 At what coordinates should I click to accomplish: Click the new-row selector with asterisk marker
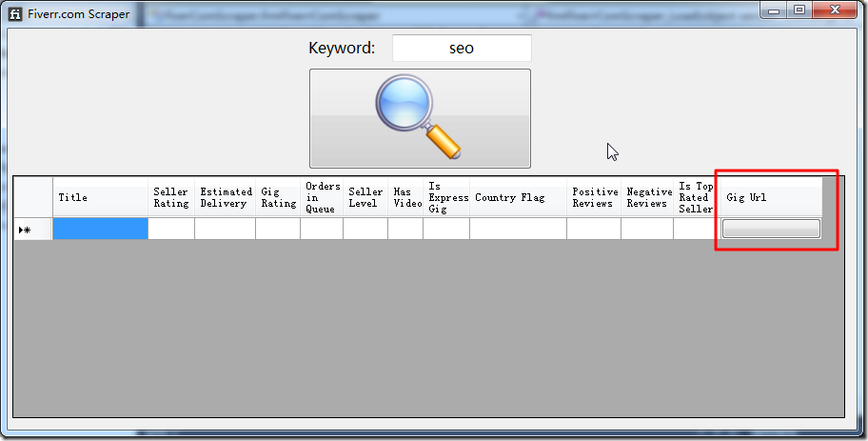click(x=33, y=229)
